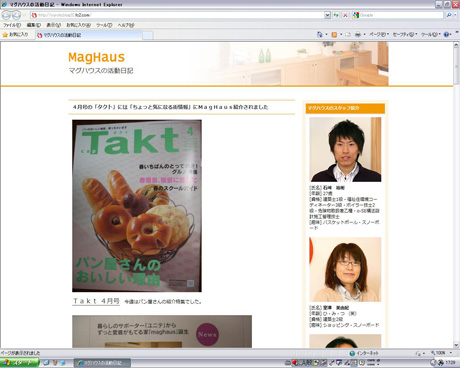Click the Windows スタート button
460x368 pixels.
[19, 362]
